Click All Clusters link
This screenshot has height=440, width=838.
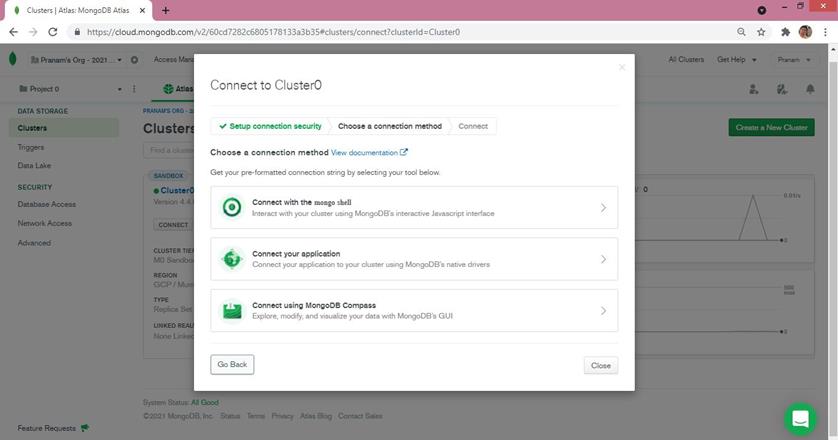[686, 59]
